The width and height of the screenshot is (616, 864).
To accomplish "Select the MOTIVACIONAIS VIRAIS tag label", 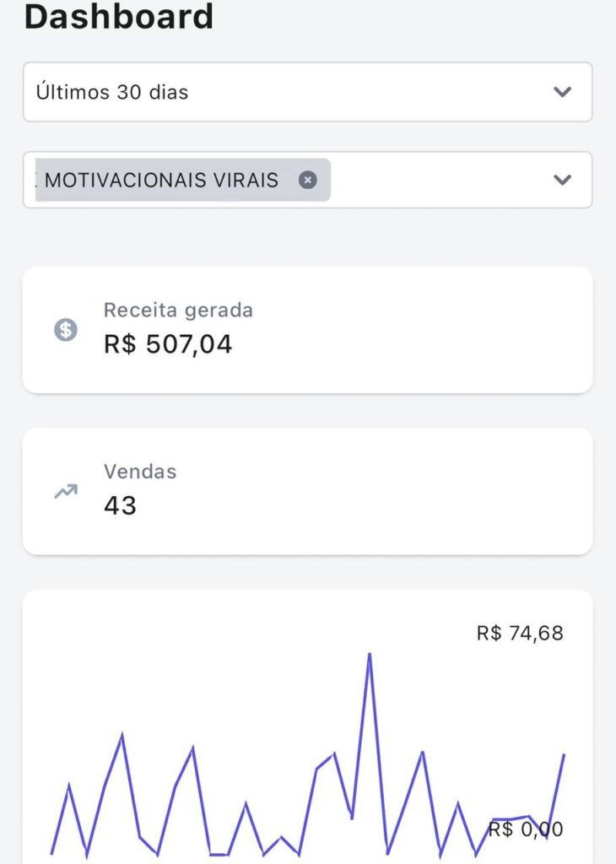I will pyautogui.click(x=162, y=180).
